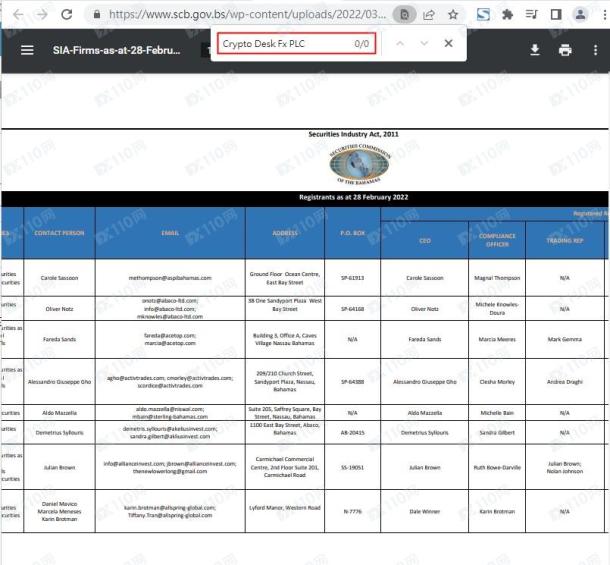Open the media control playlist icon
The width and height of the screenshot is (610, 565).
[x=531, y=15]
